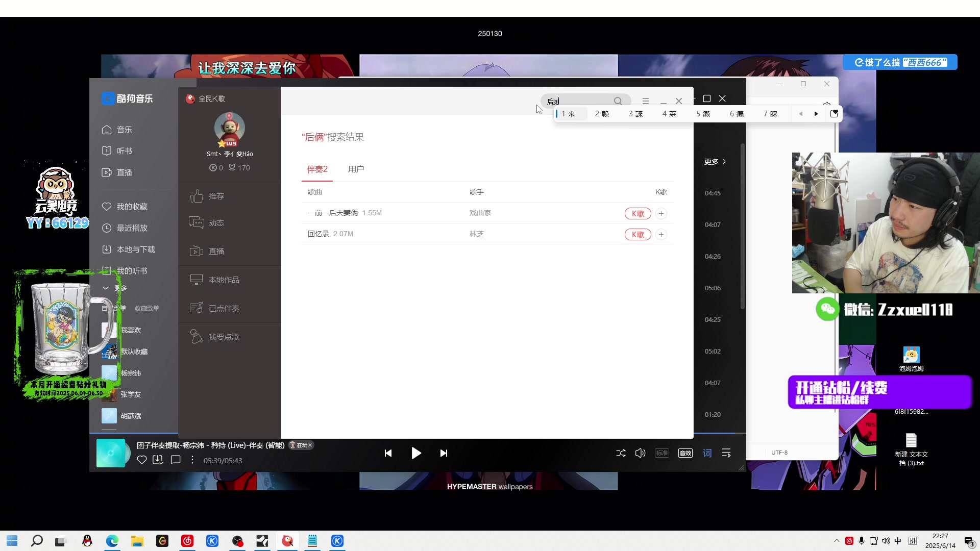Open the hamburger menu in 全民K歌 window
Screen dimensions: 980x551
(x=646, y=101)
